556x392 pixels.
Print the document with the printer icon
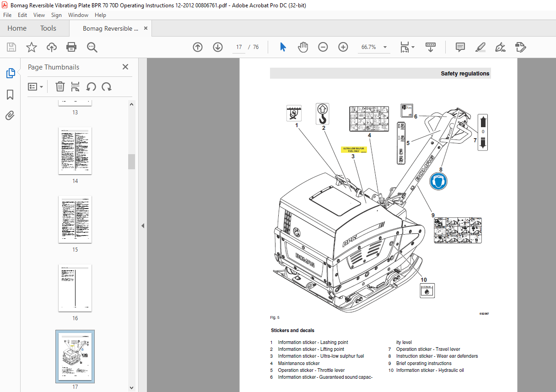click(71, 47)
